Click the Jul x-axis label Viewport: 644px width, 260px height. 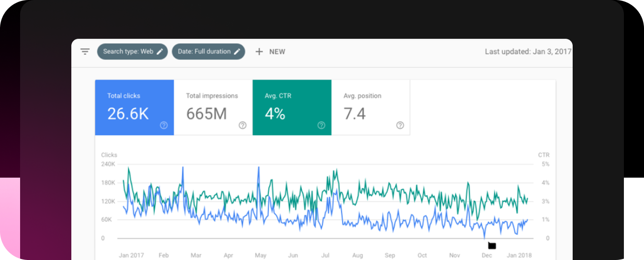click(325, 256)
